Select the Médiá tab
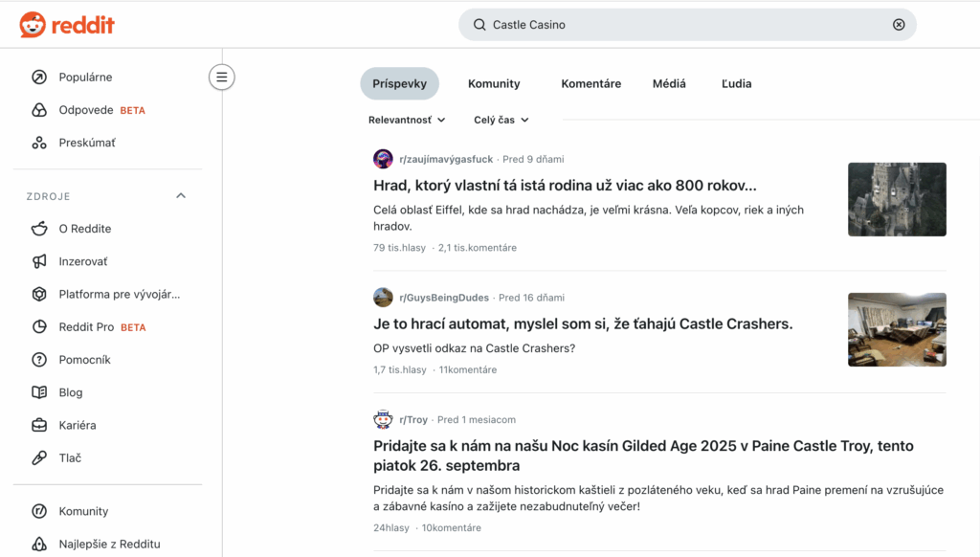The width and height of the screenshot is (980, 557). pos(669,84)
